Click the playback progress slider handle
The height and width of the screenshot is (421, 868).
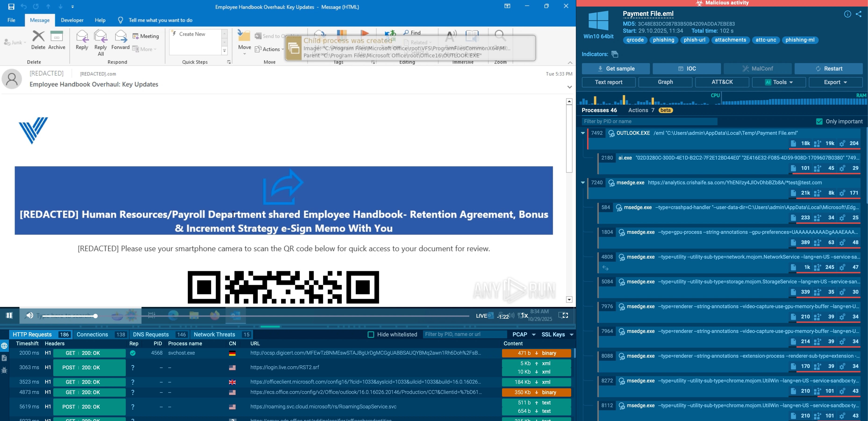[95, 316]
